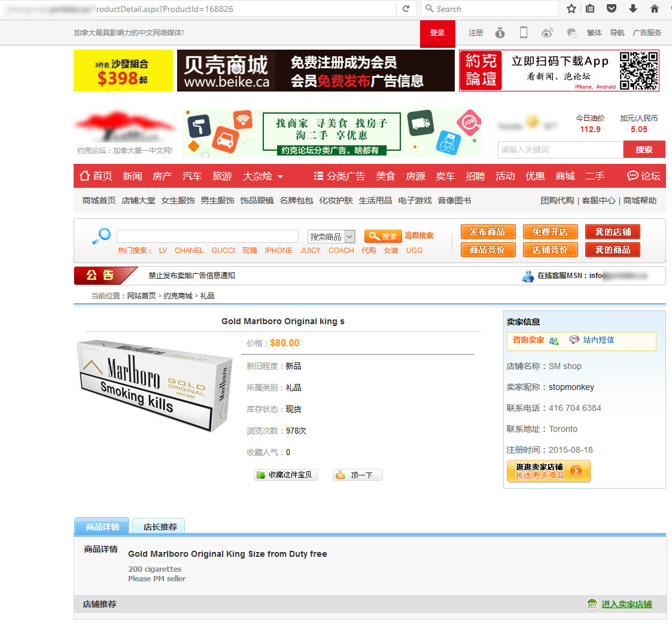
Task: Open 女生服饰 category link
Action: pyautogui.click(x=178, y=200)
